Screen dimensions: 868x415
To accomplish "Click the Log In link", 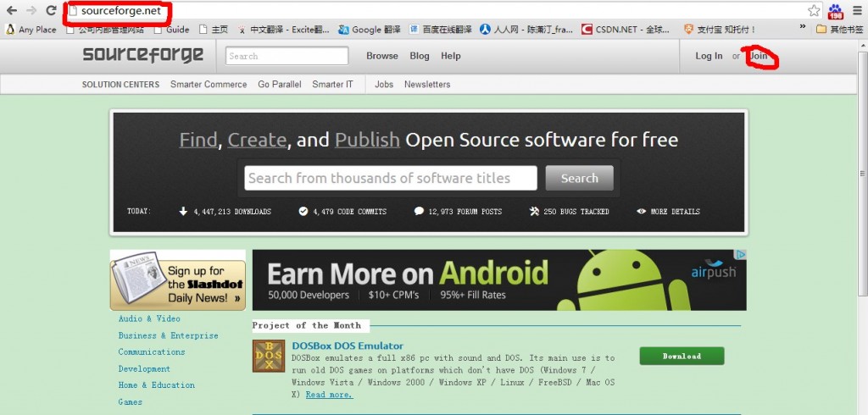I will pos(709,56).
